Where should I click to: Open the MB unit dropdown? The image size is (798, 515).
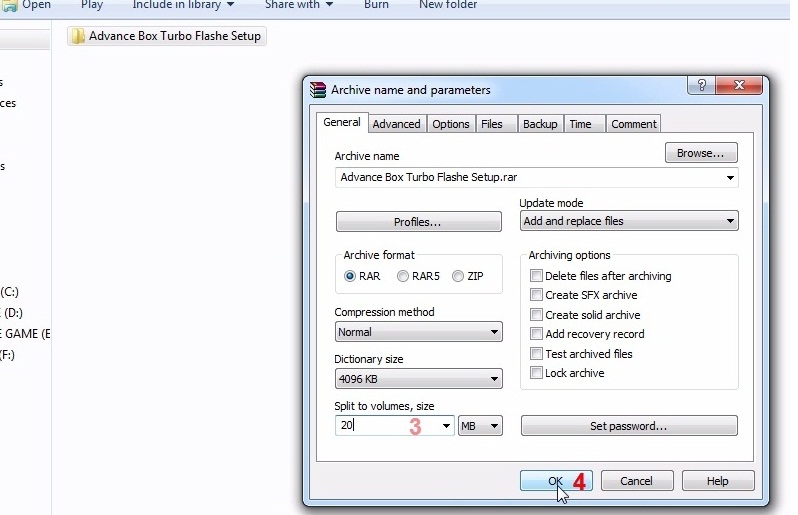[x=480, y=426]
